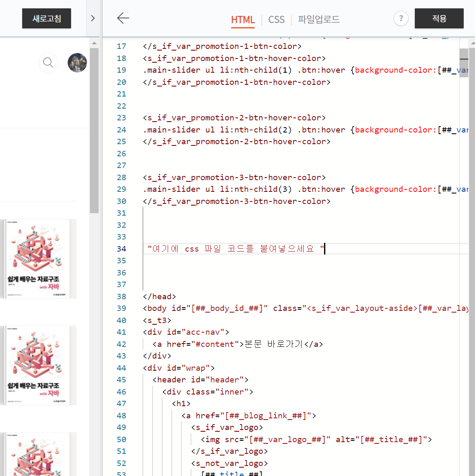
Task: Click <s_not_var_logo> on line 52
Action: pyautogui.click(x=229, y=463)
